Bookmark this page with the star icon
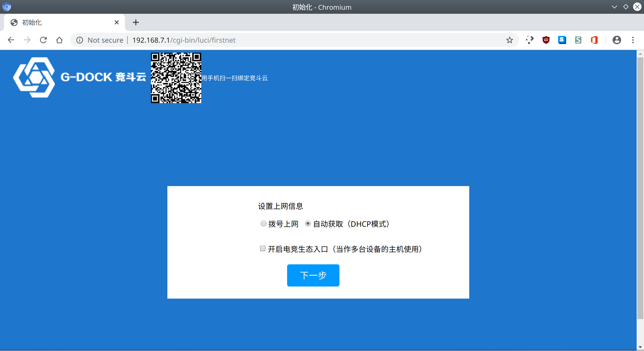The height and width of the screenshot is (351, 644). click(x=509, y=40)
